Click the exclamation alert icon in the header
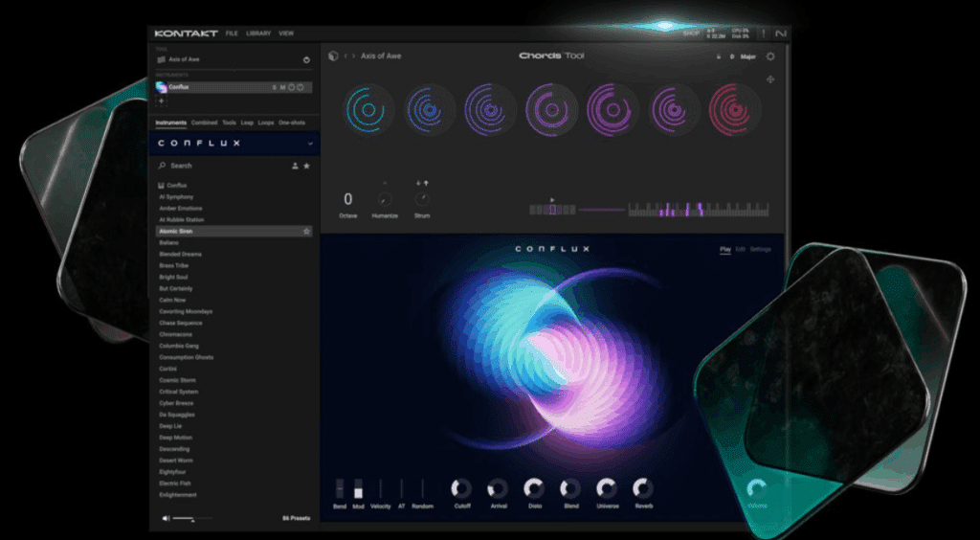Image resolution: width=980 pixels, height=540 pixels. pyautogui.click(x=763, y=34)
